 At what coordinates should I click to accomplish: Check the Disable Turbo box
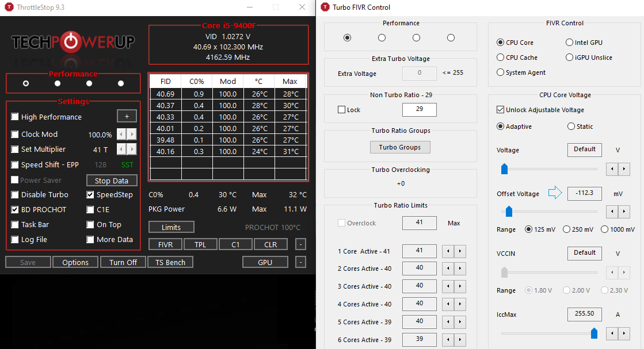pos(15,194)
